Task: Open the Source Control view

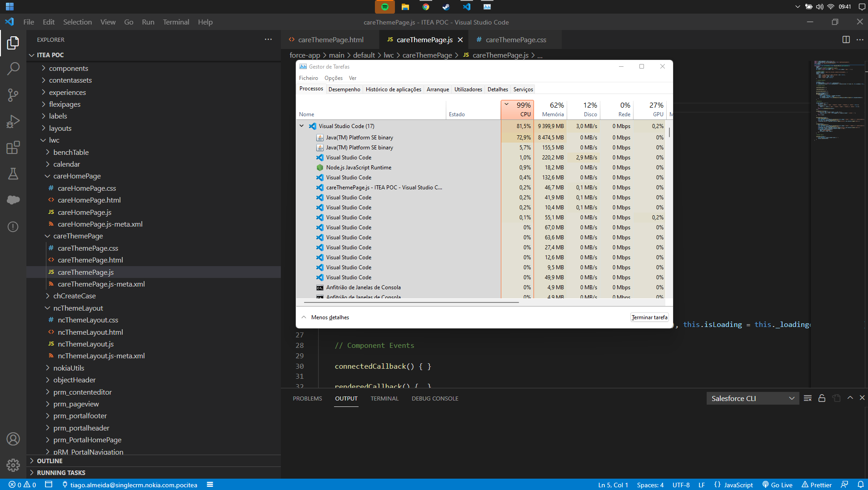Action: tap(13, 95)
